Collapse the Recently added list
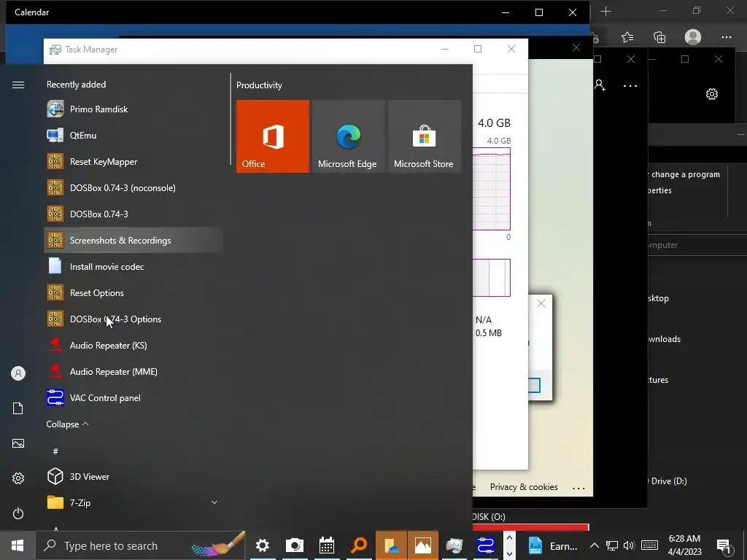Screen dimensions: 747x560 click(x=67, y=424)
